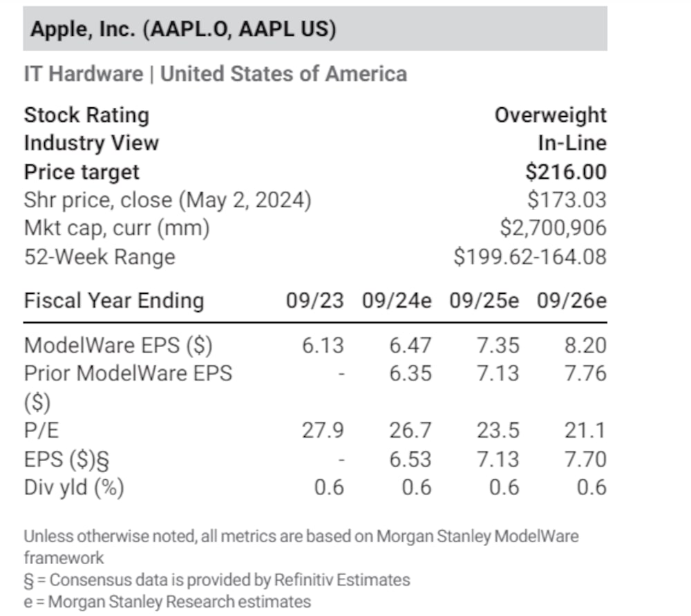Click the Fiscal Year Ending label
Image resolution: width=691 pixels, height=616 pixels.
coord(114,301)
